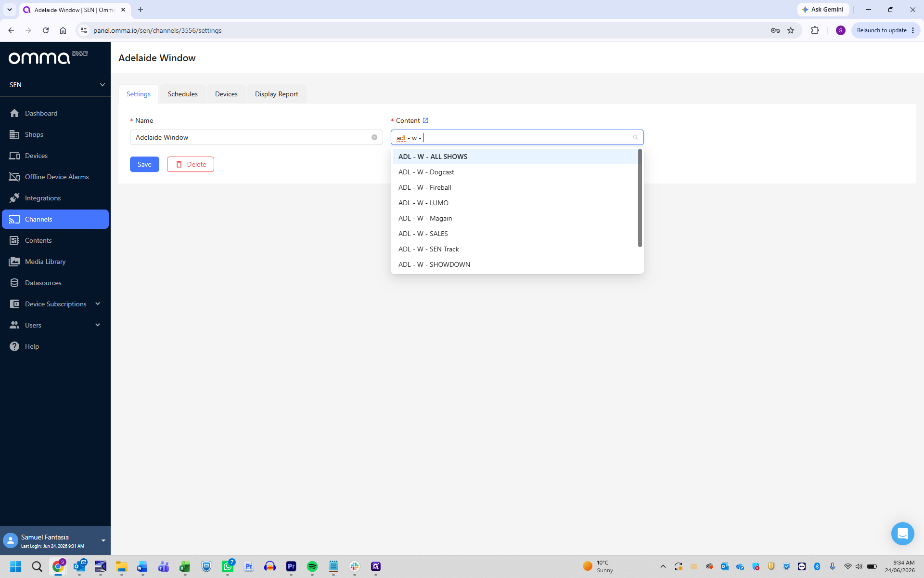Open the Offline Device Alarms icon
Viewport: 924px width, 578px height.
point(14,177)
